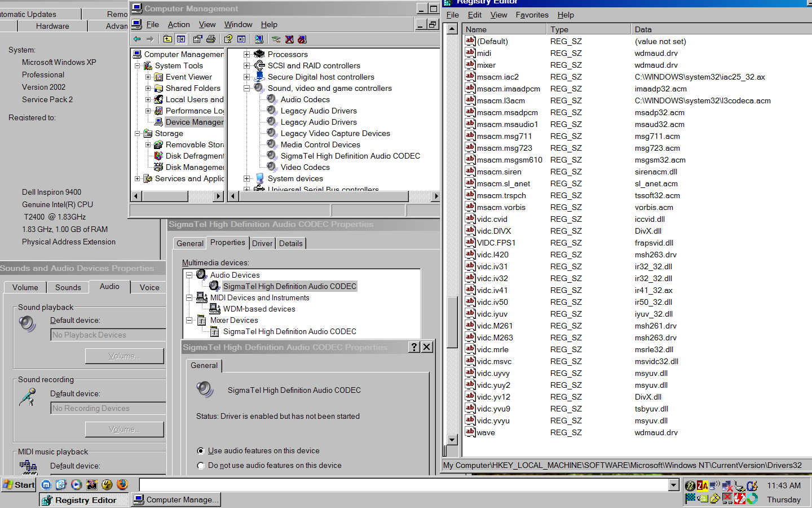812x508 pixels.
Task: Switch to the Details tab
Action: click(291, 243)
